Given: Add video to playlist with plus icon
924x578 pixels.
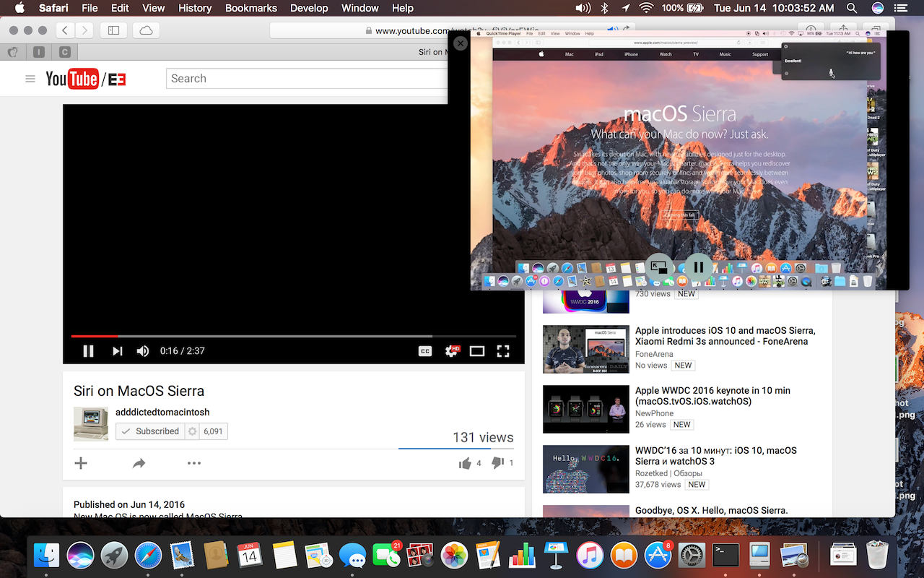Looking at the screenshot, I should coord(81,463).
